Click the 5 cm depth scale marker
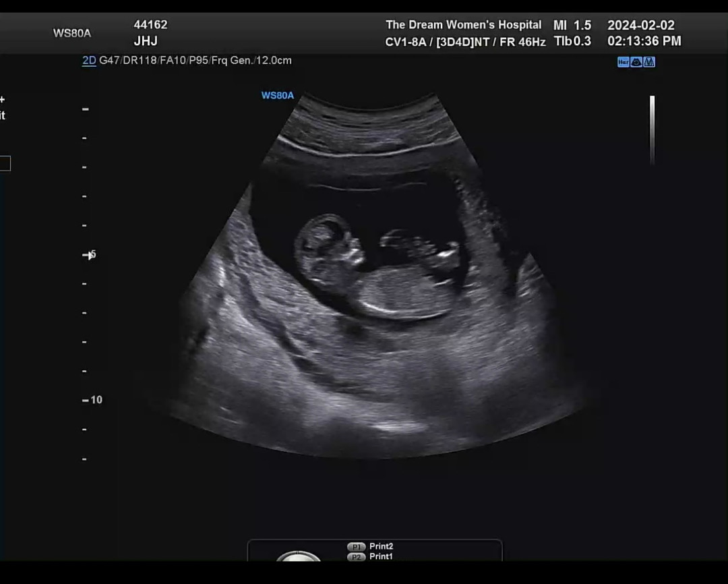Screen dimensions: 728x584 [91, 254]
